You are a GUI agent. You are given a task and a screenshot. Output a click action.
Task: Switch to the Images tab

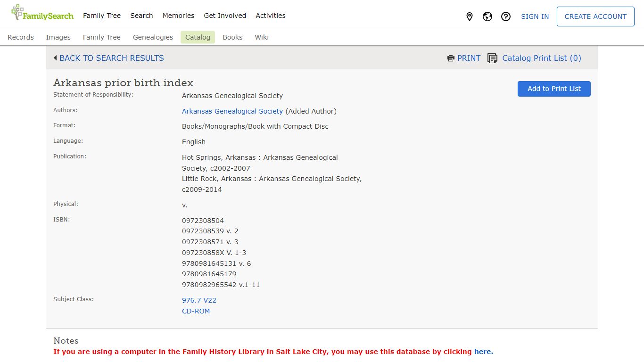[x=58, y=37]
